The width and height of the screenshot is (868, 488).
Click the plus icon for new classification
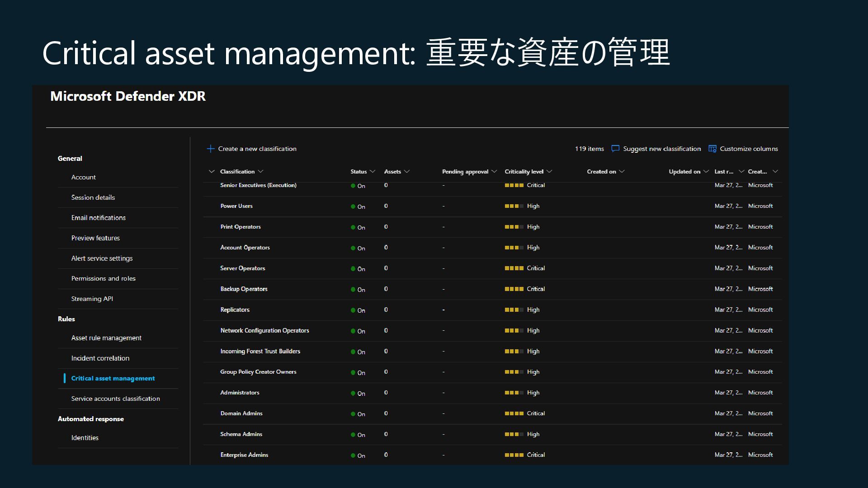pyautogui.click(x=210, y=149)
